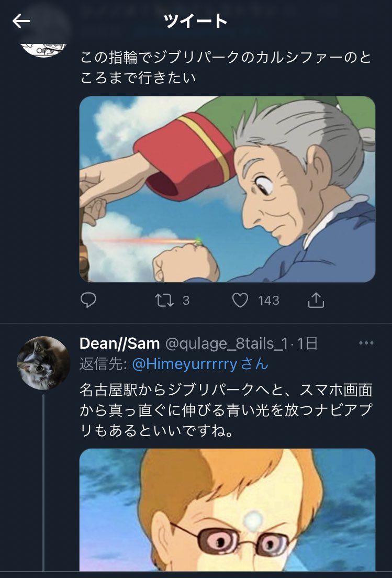Tap the back arrow icon

coord(21,21)
